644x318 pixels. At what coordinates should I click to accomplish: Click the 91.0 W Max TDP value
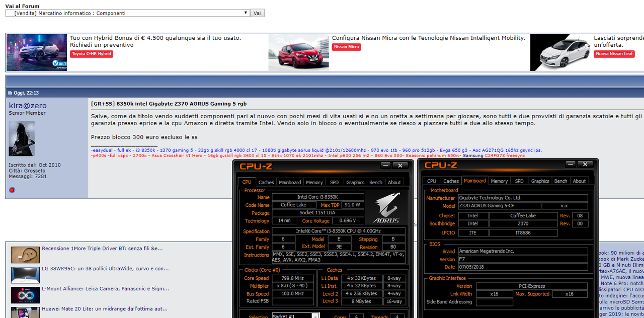353,205
